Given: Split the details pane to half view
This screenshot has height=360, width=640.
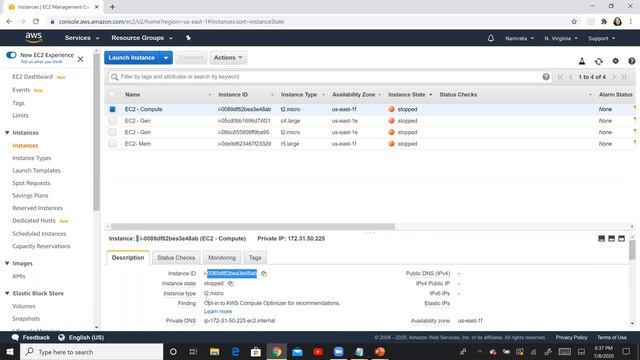Looking at the screenshot, I should (x=611, y=238).
